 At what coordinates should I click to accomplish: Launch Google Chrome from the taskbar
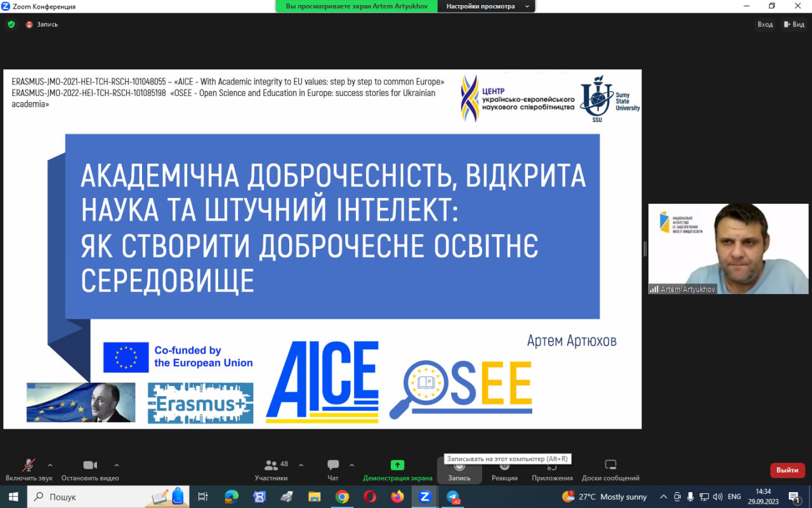click(342, 497)
